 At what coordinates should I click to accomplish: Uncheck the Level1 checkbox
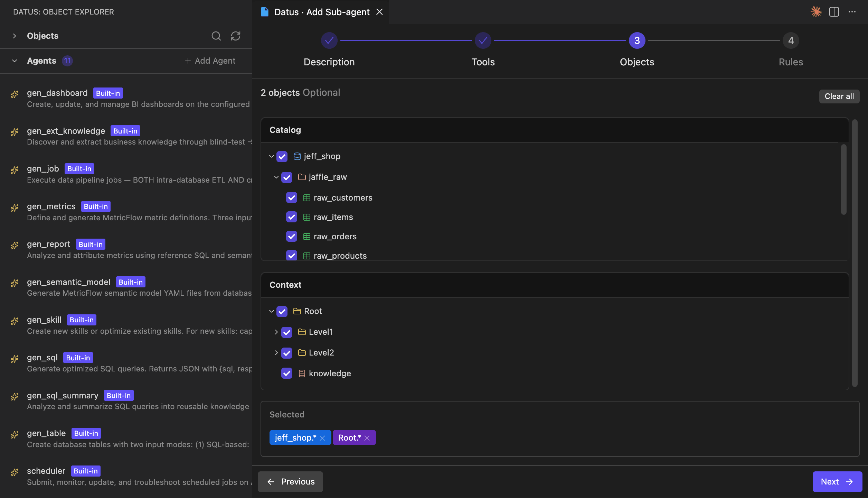287,332
